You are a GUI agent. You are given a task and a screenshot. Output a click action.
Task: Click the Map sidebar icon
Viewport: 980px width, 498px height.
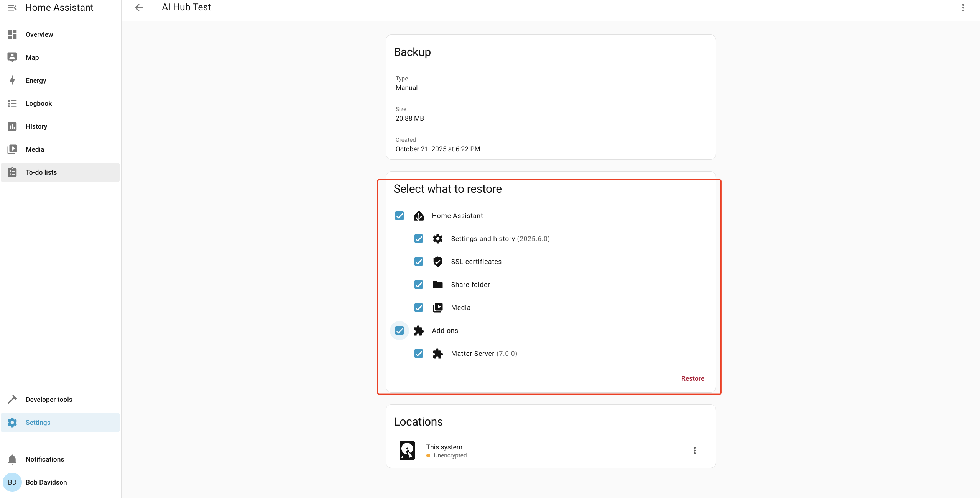point(12,57)
